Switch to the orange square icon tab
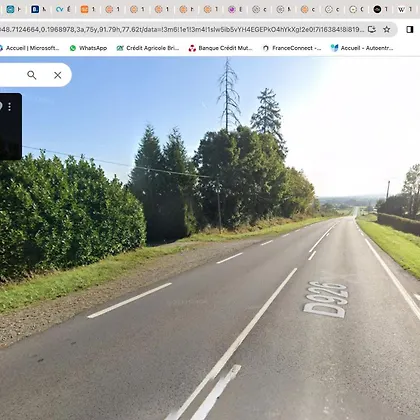The width and height of the screenshot is (420, 420). (88, 9)
